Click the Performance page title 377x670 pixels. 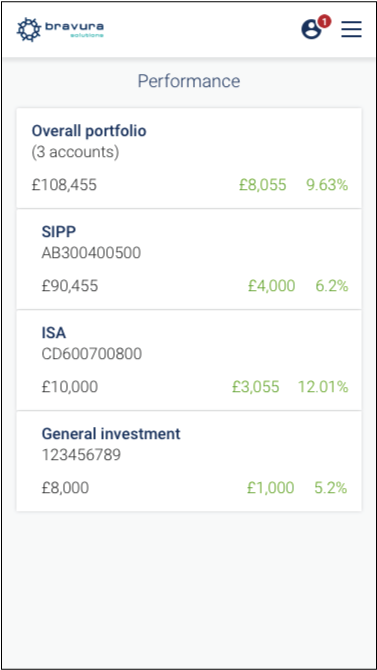point(189,81)
